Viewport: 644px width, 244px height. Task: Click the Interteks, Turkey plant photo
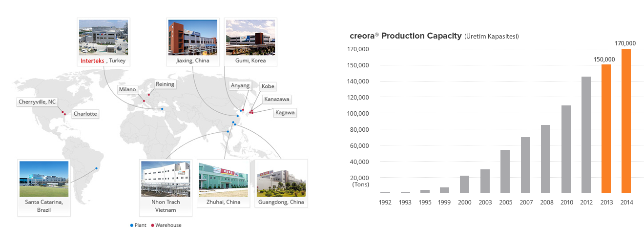104,37
